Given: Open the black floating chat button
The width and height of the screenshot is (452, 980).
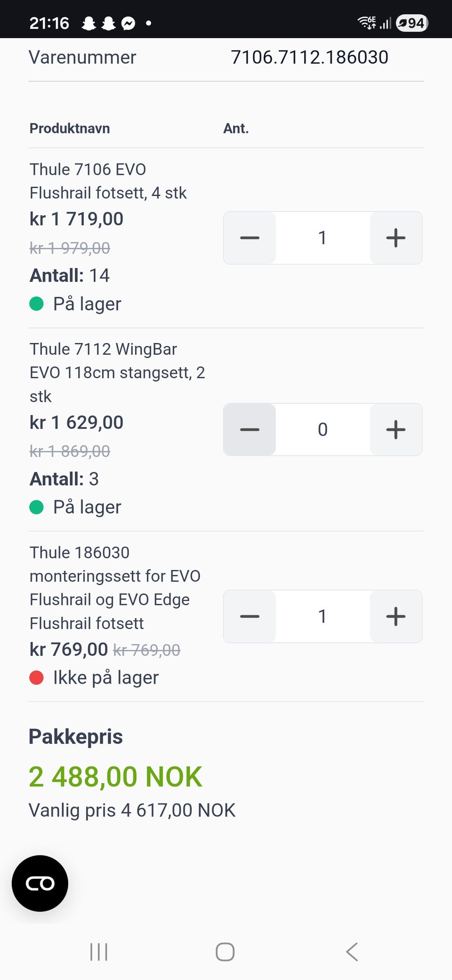Looking at the screenshot, I should pos(40,883).
